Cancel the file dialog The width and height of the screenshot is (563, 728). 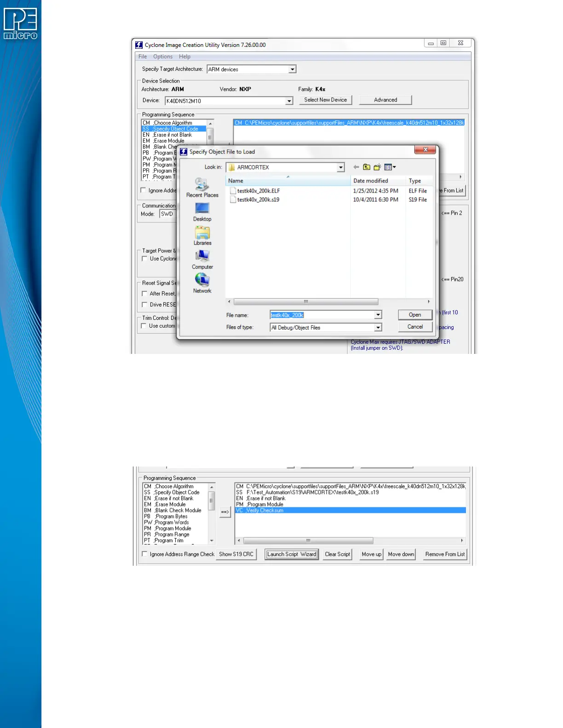(415, 327)
